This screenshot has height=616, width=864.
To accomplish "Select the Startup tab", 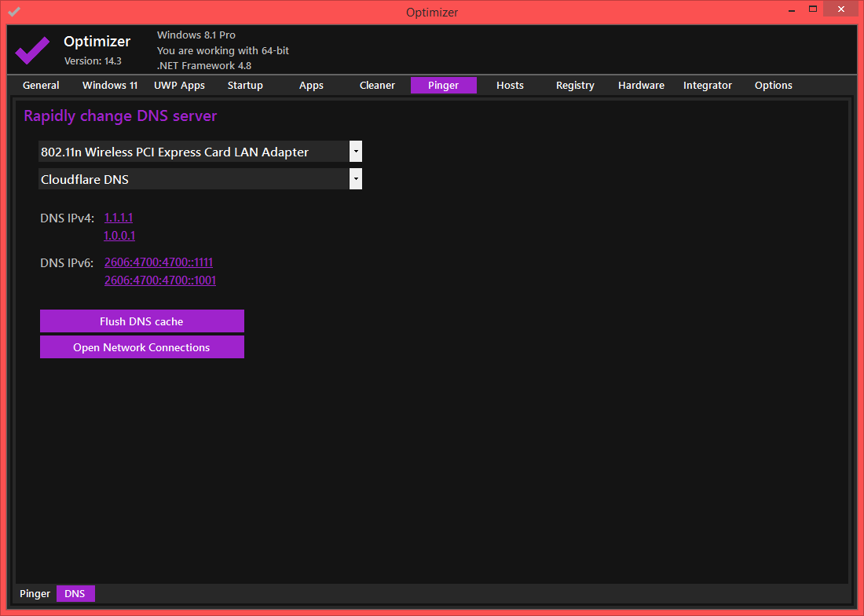I will (x=245, y=86).
